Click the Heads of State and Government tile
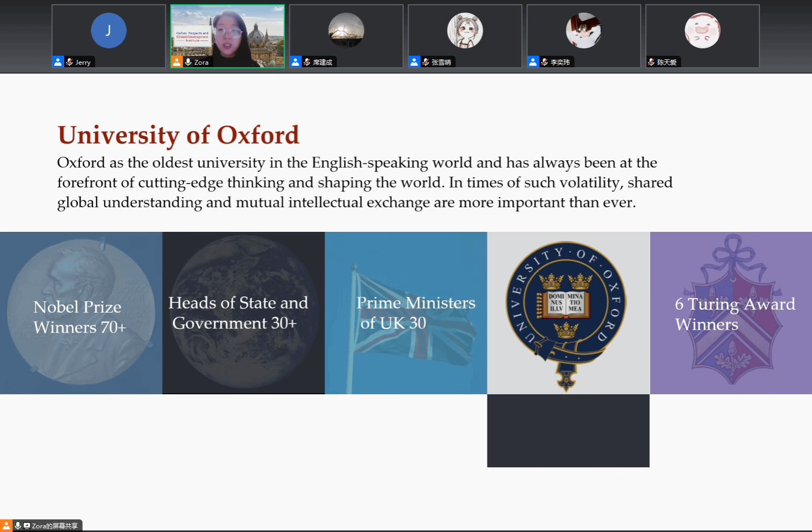The width and height of the screenshot is (812, 532). (x=243, y=313)
